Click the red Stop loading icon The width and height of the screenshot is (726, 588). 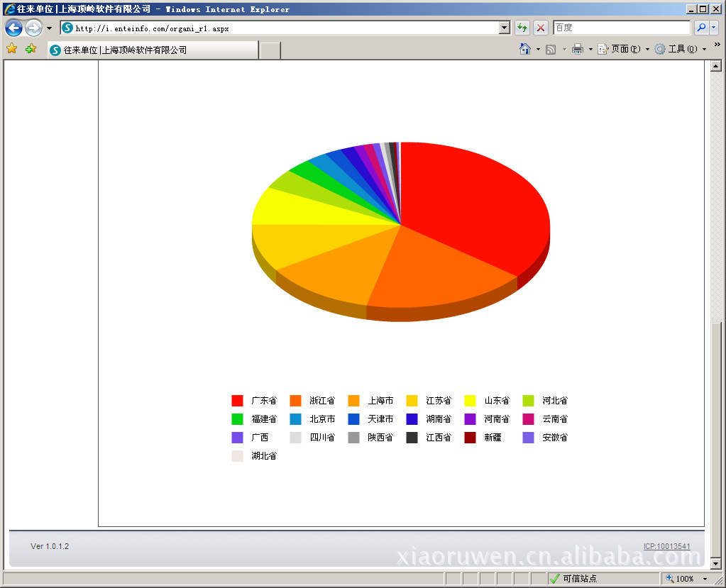pos(541,28)
